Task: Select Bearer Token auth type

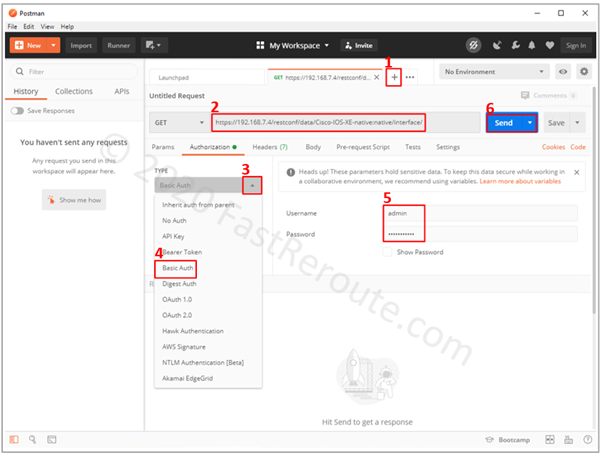Action: (182, 252)
